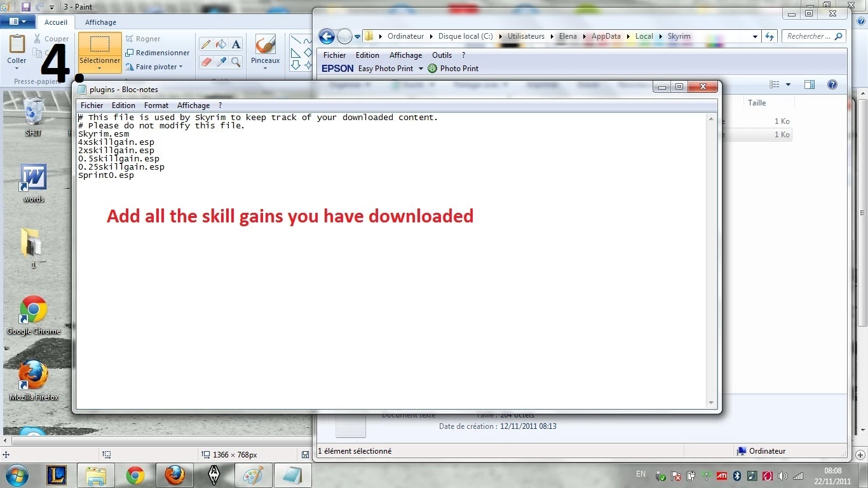Click Couper in the Paint ribbon

[x=51, y=39]
